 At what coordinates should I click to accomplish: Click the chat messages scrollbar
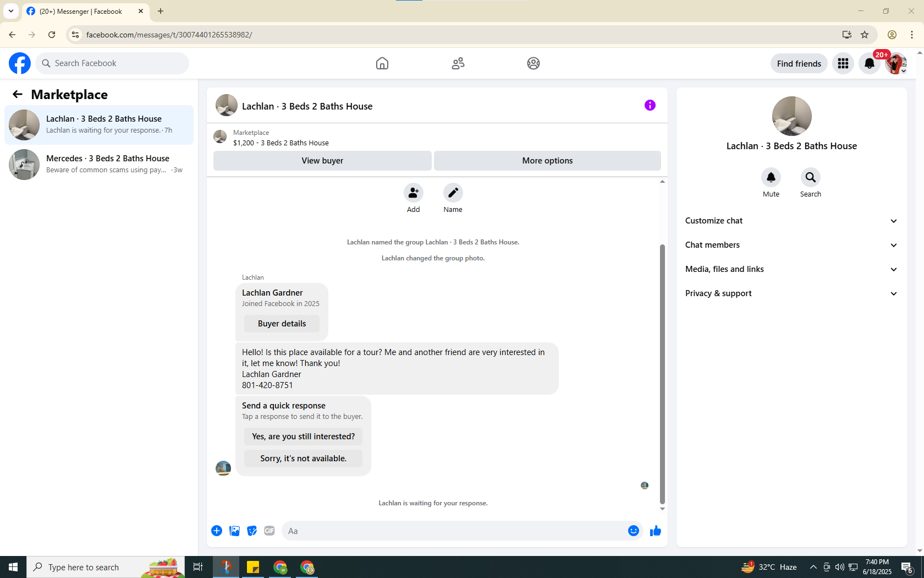point(662,374)
